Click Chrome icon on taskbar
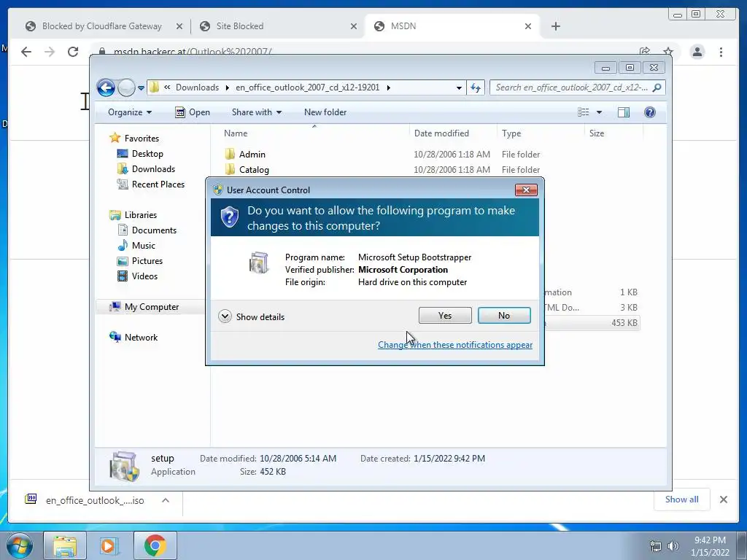This screenshot has width=747, height=560. (155, 545)
